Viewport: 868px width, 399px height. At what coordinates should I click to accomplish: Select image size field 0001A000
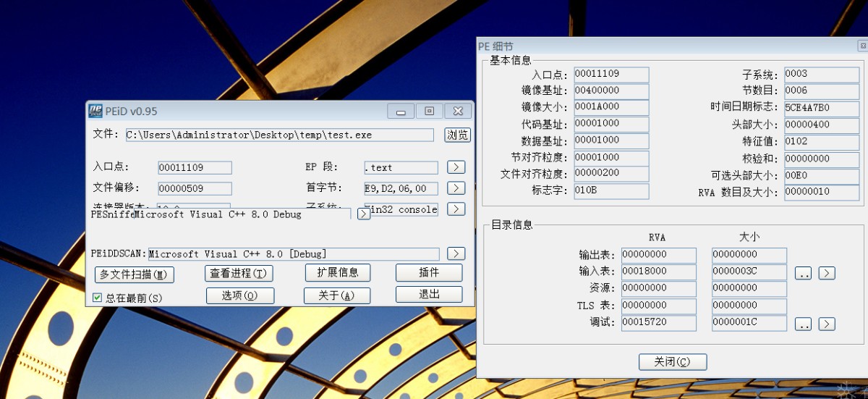(611, 107)
